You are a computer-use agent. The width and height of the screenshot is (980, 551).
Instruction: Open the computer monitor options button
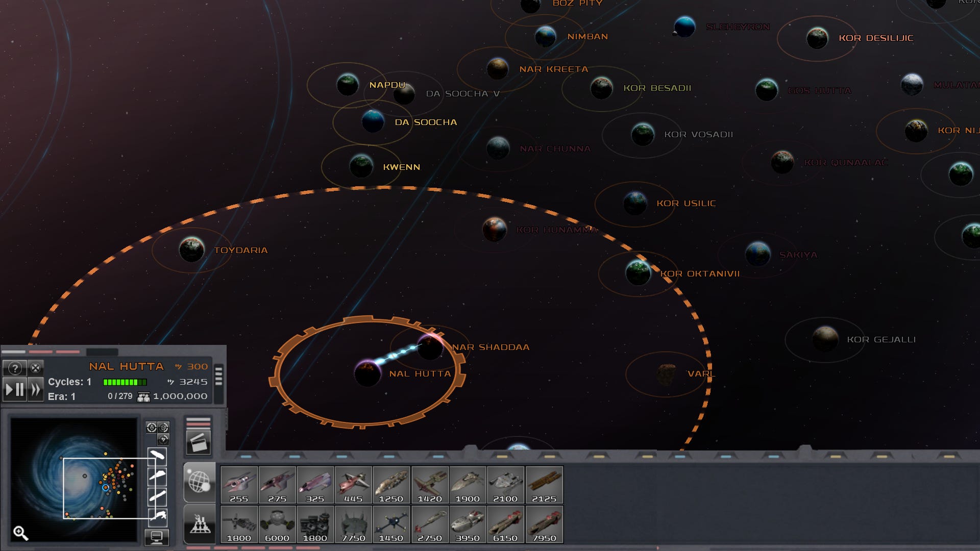tap(157, 537)
